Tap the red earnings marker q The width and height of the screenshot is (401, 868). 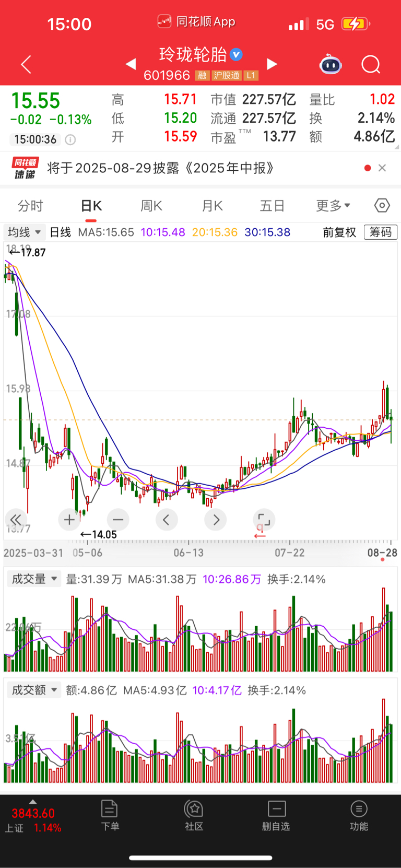(x=260, y=530)
